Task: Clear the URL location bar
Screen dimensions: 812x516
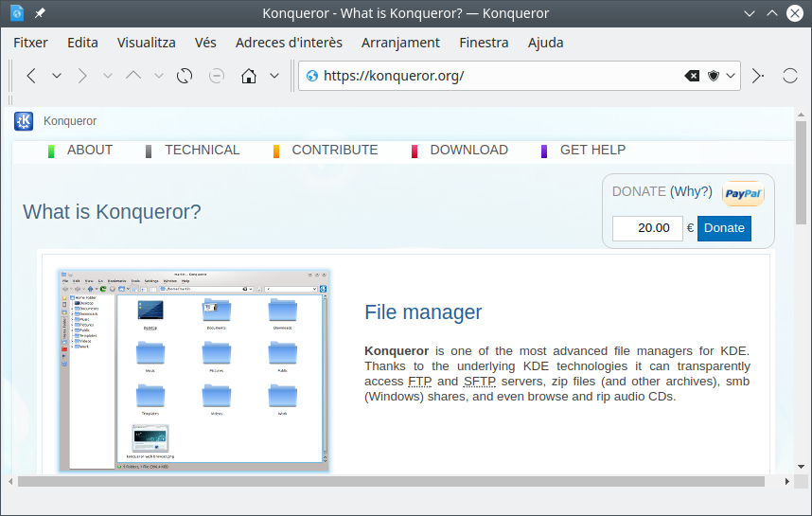Action: pos(692,76)
